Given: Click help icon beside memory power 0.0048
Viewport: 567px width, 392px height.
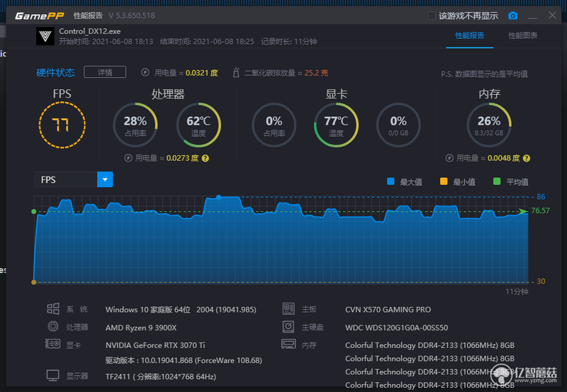Looking at the screenshot, I should [527, 158].
